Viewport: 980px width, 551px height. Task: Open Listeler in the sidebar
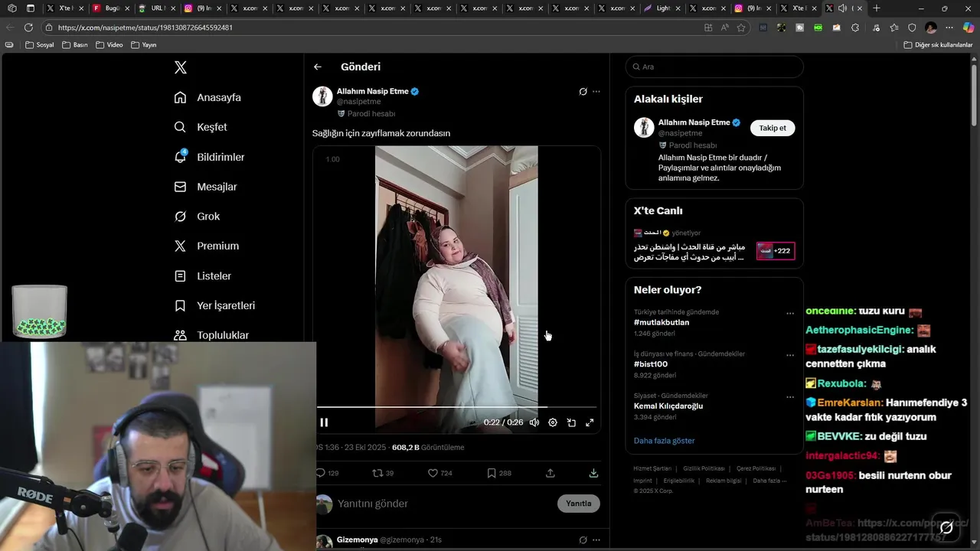click(202, 275)
